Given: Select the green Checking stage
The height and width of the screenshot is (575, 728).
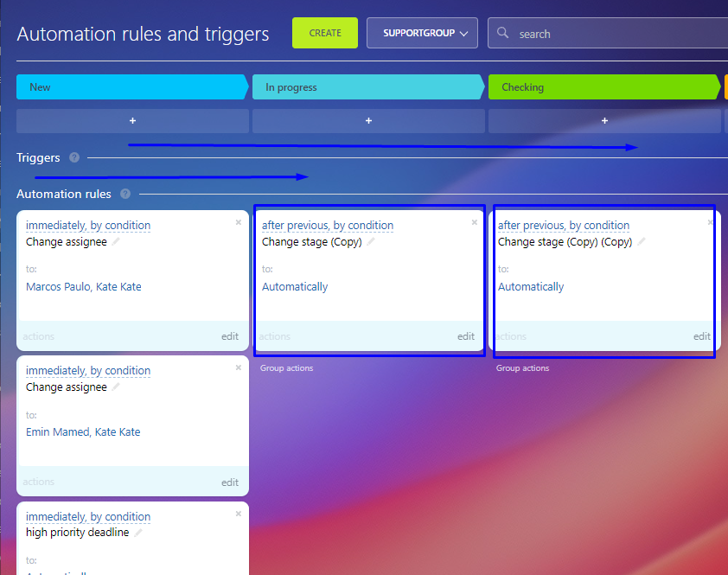Looking at the screenshot, I should click(603, 87).
